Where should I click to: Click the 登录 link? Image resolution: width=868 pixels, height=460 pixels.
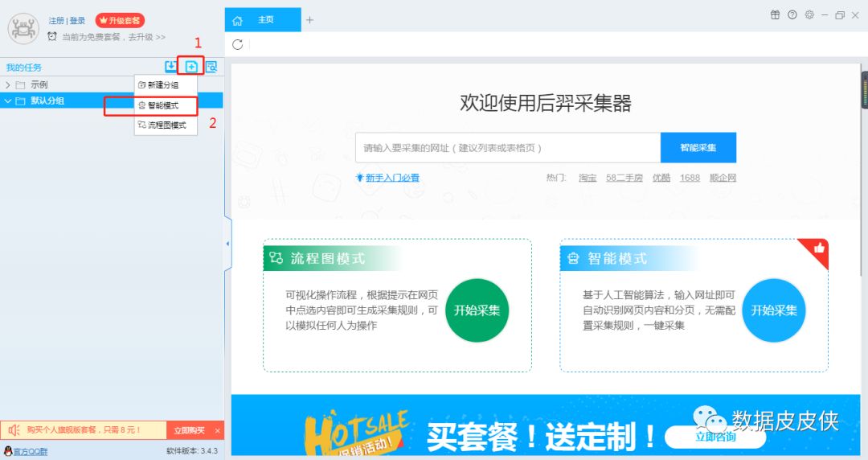tap(77, 20)
